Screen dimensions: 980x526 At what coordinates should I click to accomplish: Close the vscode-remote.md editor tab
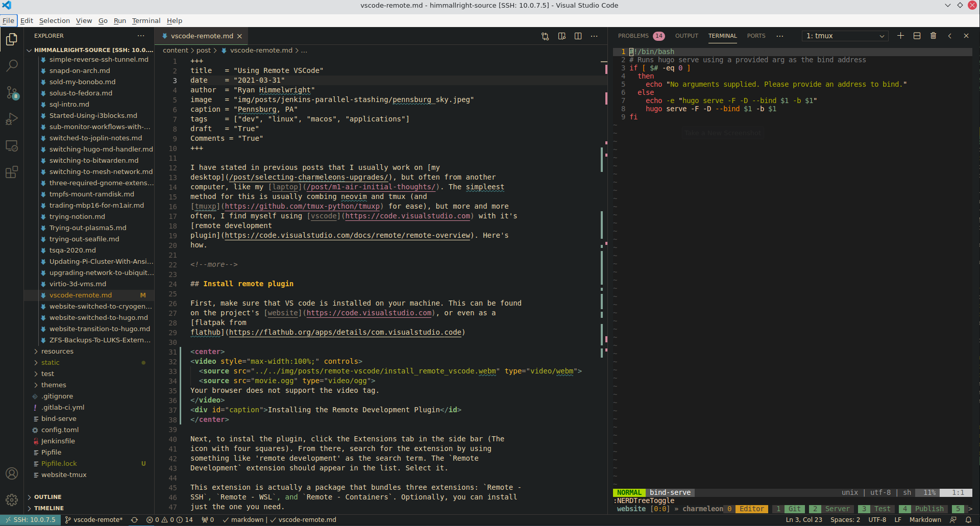click(239, 36)
